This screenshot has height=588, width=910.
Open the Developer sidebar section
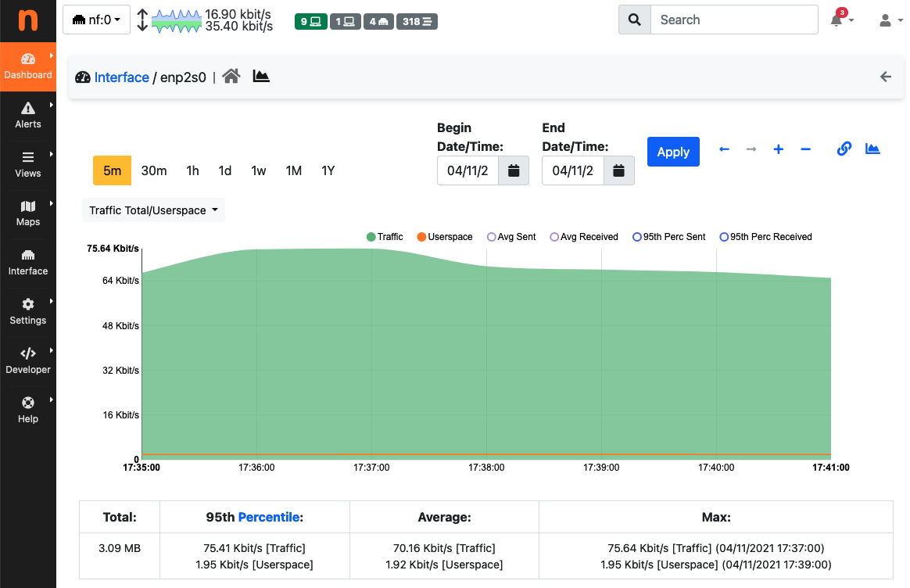(x=28, y=361)
